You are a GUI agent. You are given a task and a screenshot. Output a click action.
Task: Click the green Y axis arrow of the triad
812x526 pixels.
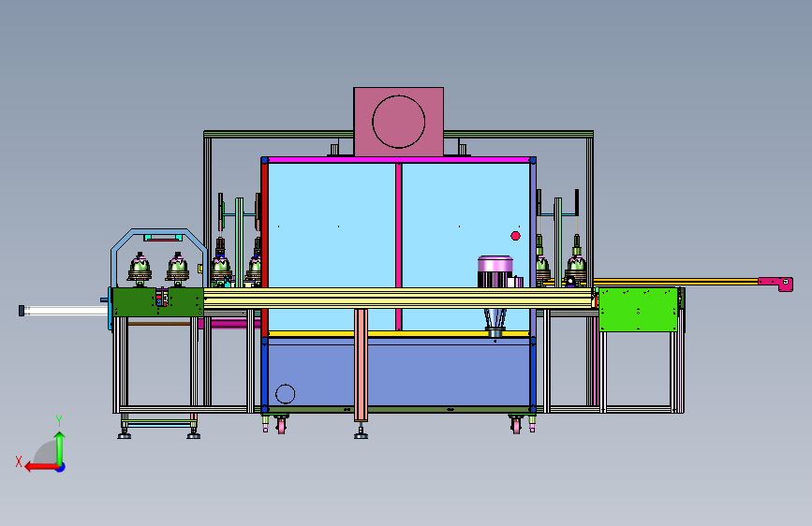click(x=60, y=449)
